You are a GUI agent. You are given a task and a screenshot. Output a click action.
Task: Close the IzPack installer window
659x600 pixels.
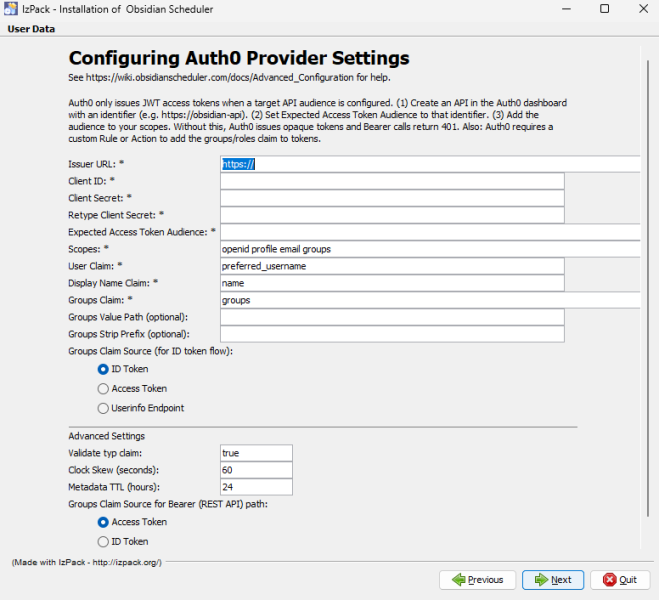[x=643, y=9]
